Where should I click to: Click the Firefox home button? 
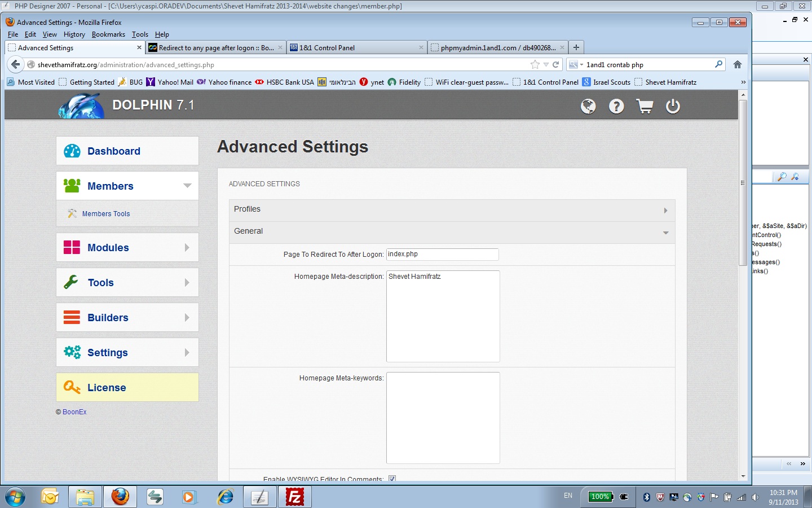click(737, 64)
